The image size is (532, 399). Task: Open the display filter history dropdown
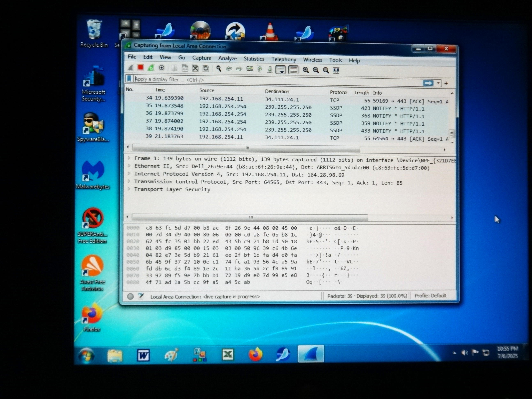pyautogui.click(x=438, y=83)
